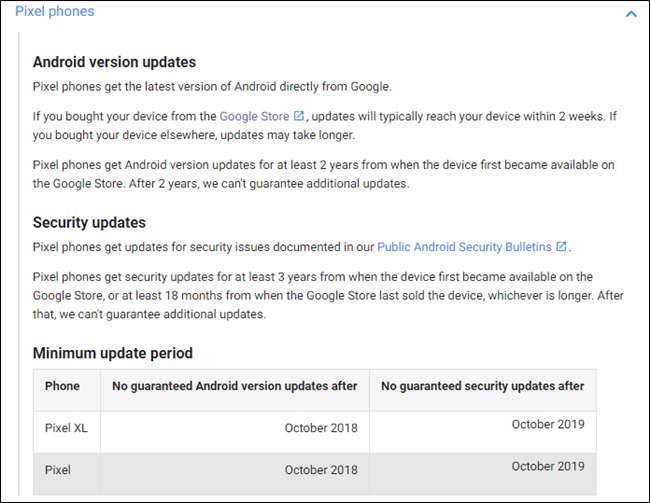Image resolution: width=650 pixels, height=503 pixels.
Task: Click the Security updates heading
Action: 89,222
